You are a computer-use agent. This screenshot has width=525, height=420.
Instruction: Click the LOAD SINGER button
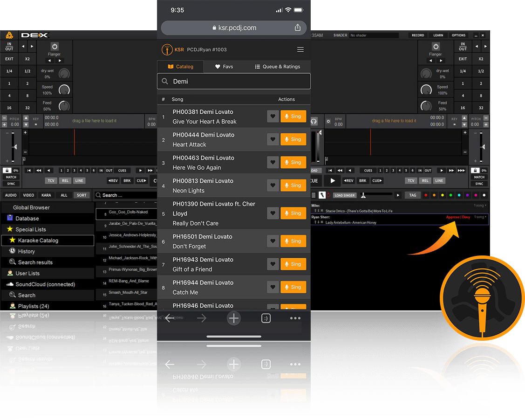(345, 195)
